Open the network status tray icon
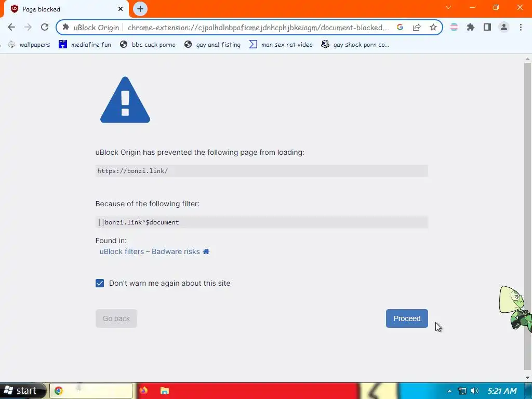The width and height of the screenshot is (532, 399). click(462, 391)
